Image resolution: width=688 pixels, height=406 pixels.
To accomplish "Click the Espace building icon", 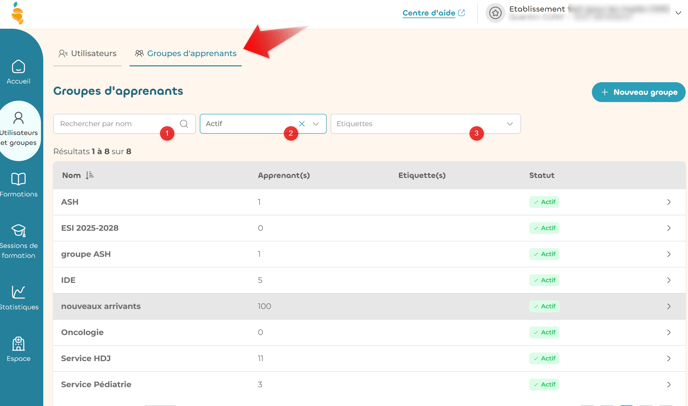I will pos(18,344).
